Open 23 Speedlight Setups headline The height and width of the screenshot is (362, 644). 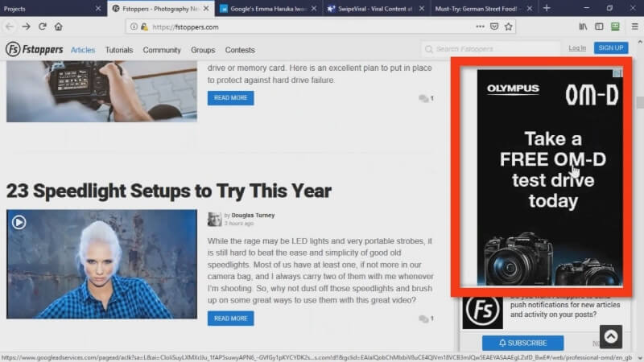tap(169, 191)
